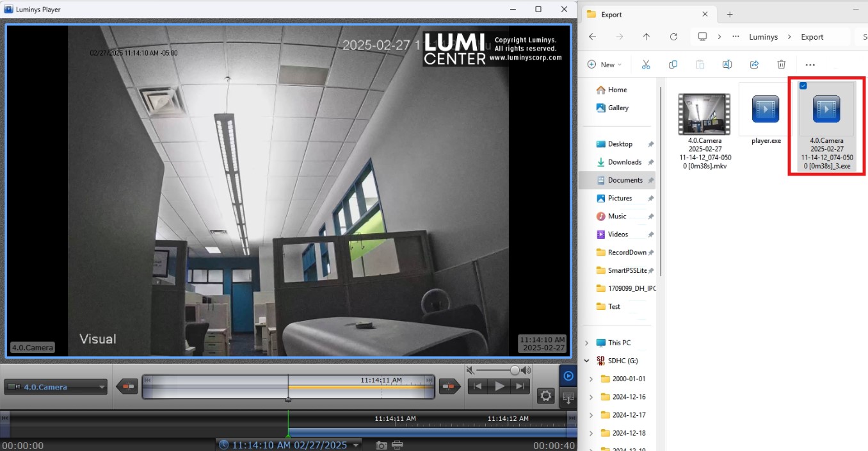Click the volume slider handle
868x451 pixels.
(515, 370)
